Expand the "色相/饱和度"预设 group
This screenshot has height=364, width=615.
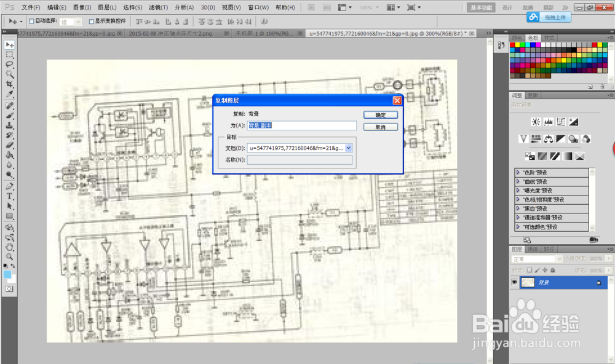[x=518, y=199]
